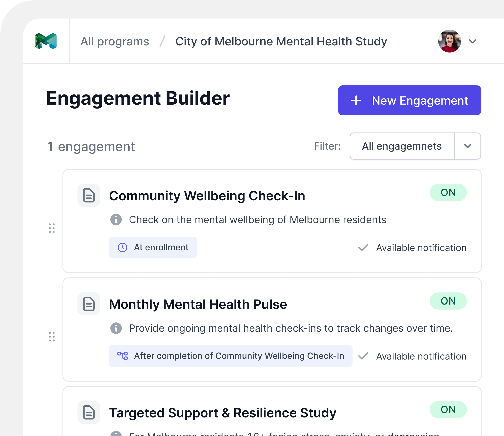Screen dimensions: 504x436
Task: Turn off the Monthly Mental Health Pulse engagement
Action: tap(448, 301)
